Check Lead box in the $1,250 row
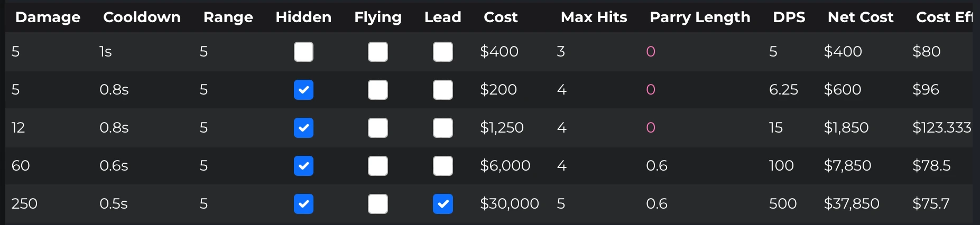The height and width of the screenshot is (225, 980). [x=443, y=128]
